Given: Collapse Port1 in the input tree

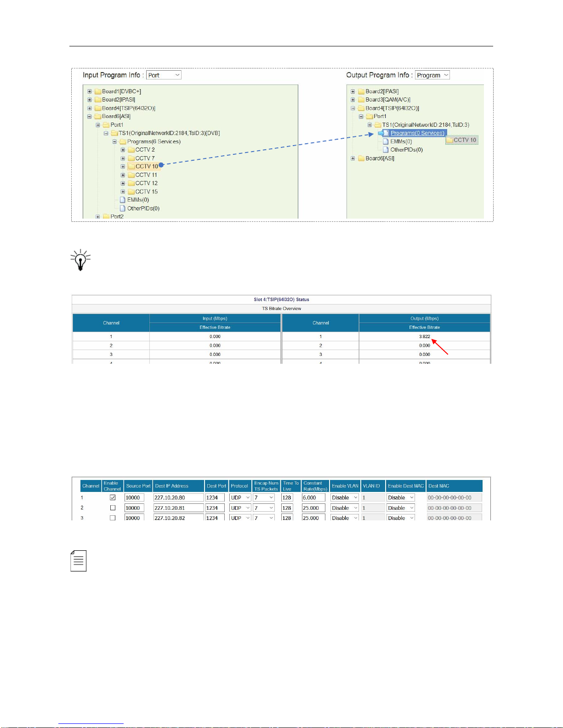Looking at the screenshot, I should tap(98, 125).
